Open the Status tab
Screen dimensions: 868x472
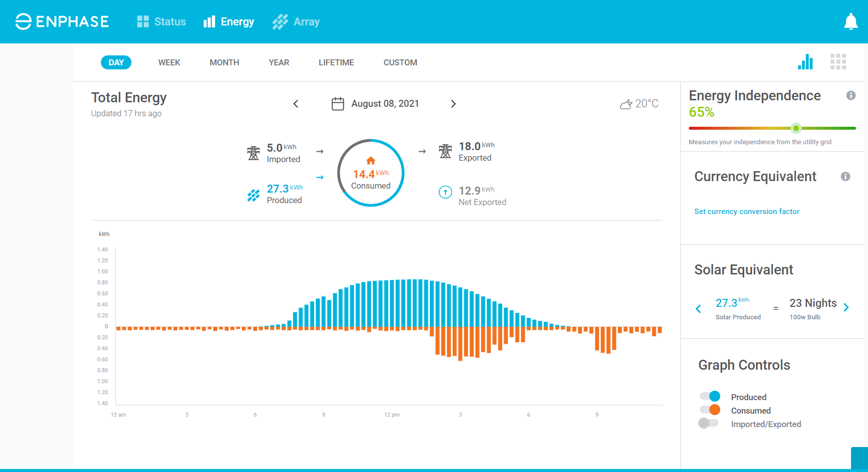pos(162,22)
